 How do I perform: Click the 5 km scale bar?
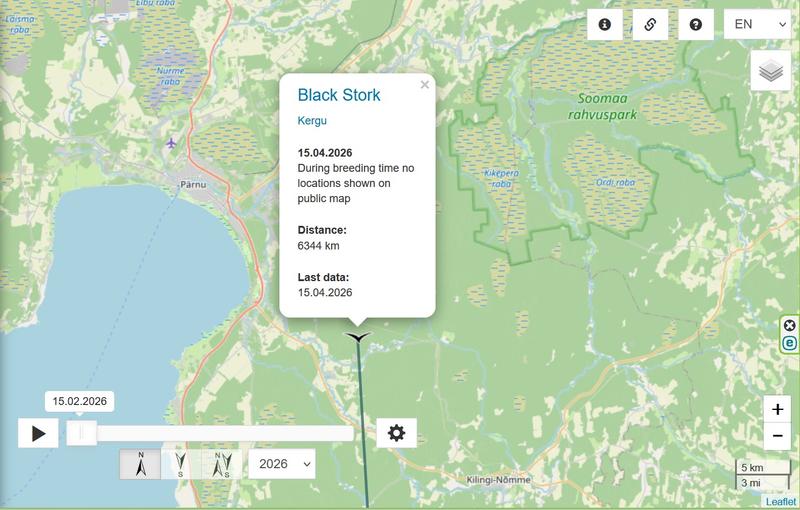point(763,468)
